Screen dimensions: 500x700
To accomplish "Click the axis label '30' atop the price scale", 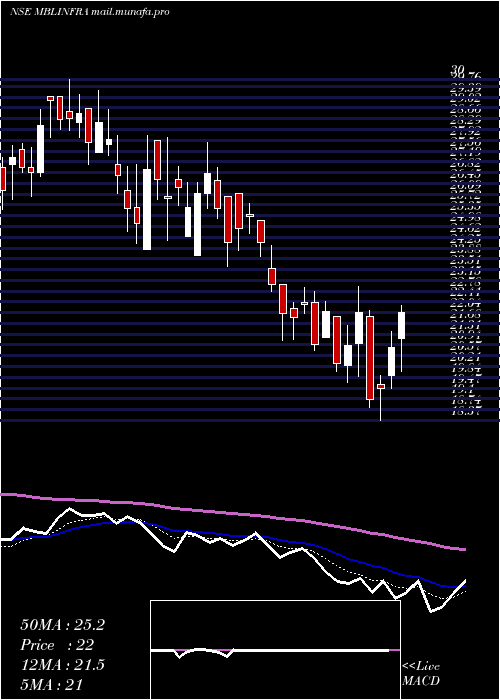I will pyautogui.click(x=458, y=70).
